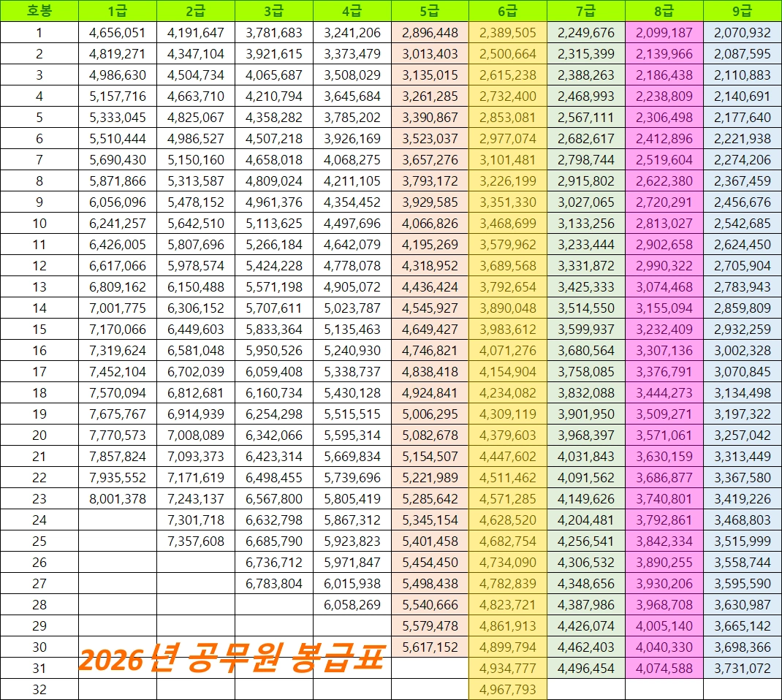This screenshot has width=782, height=700.
Task: Select cell value 8,001,378
Action: tap(118, 499)
